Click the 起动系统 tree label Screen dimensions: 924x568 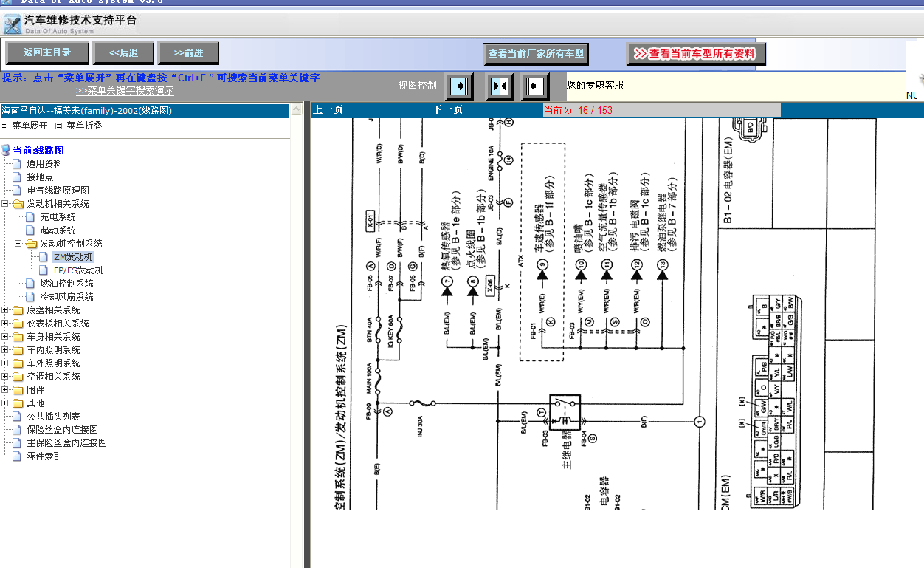(58, 230)
